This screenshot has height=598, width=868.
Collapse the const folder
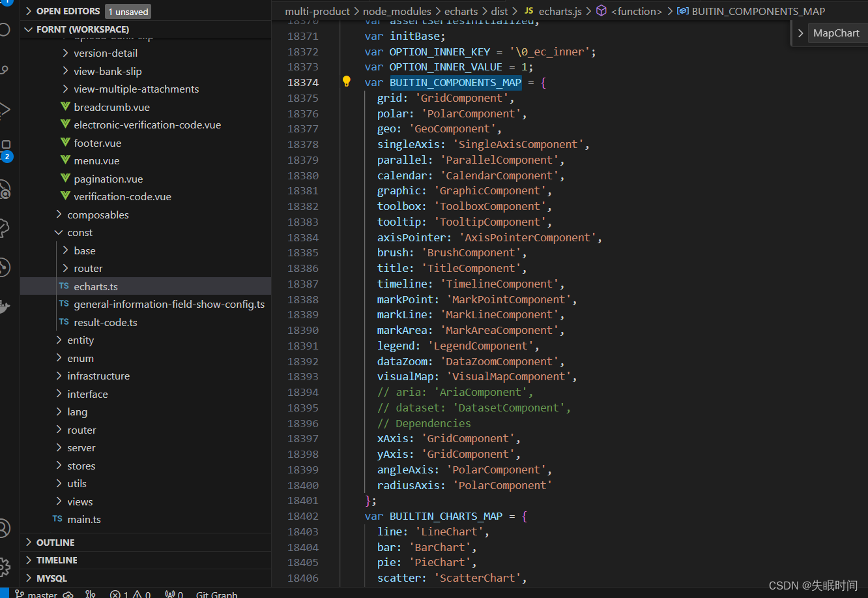point(59,233)
